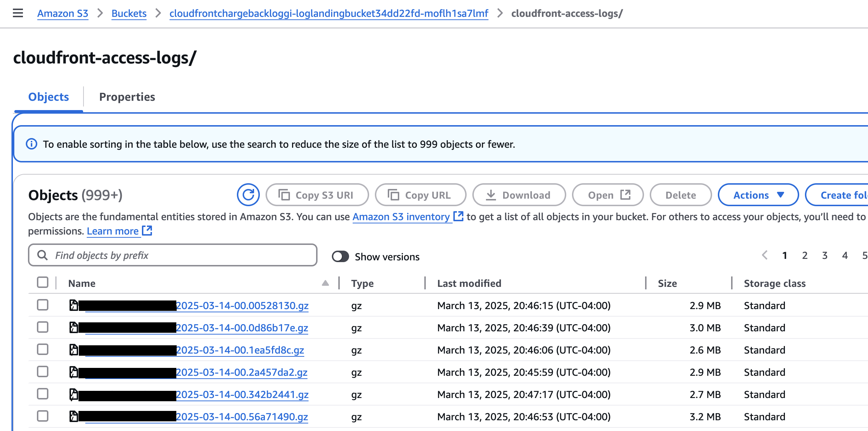Open the Buckets breadcrumb link
Screen dimensions: 868x431
129,13
